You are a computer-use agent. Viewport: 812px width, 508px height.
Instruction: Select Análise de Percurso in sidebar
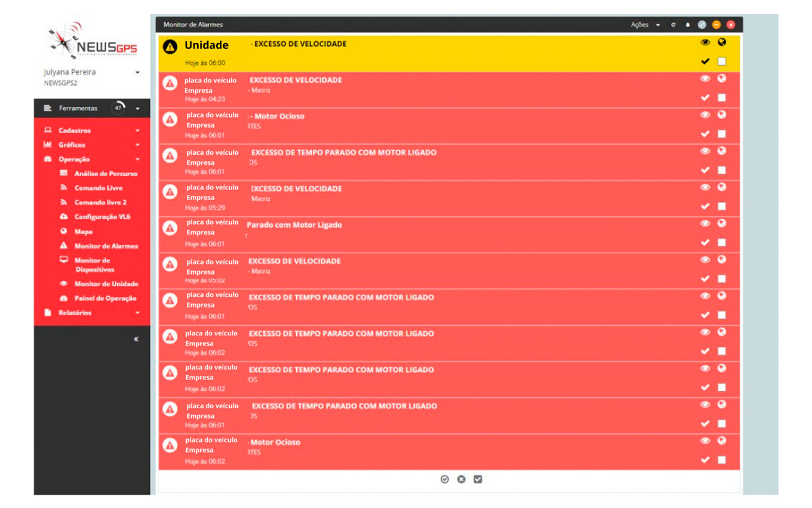(x=105, y=173)
